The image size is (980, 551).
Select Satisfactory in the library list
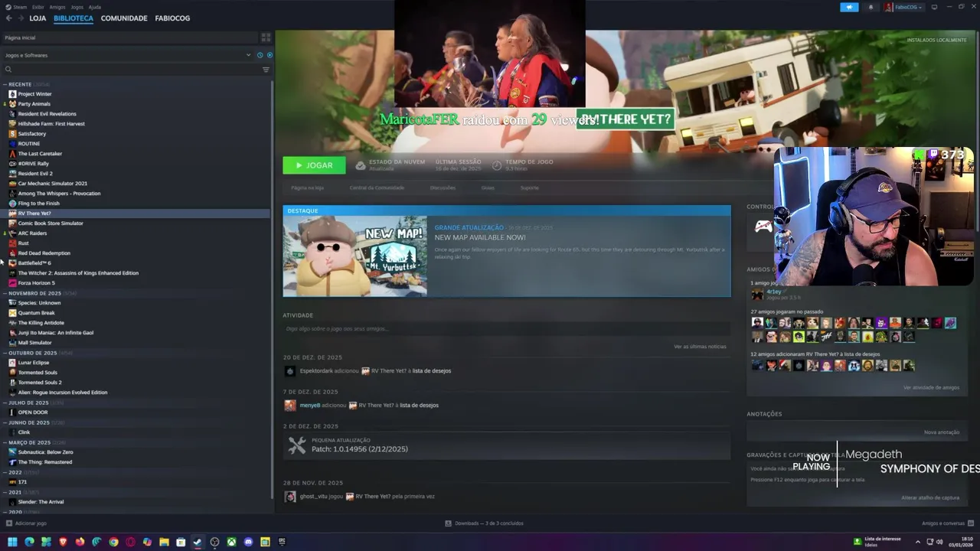(x=31, y=134)
